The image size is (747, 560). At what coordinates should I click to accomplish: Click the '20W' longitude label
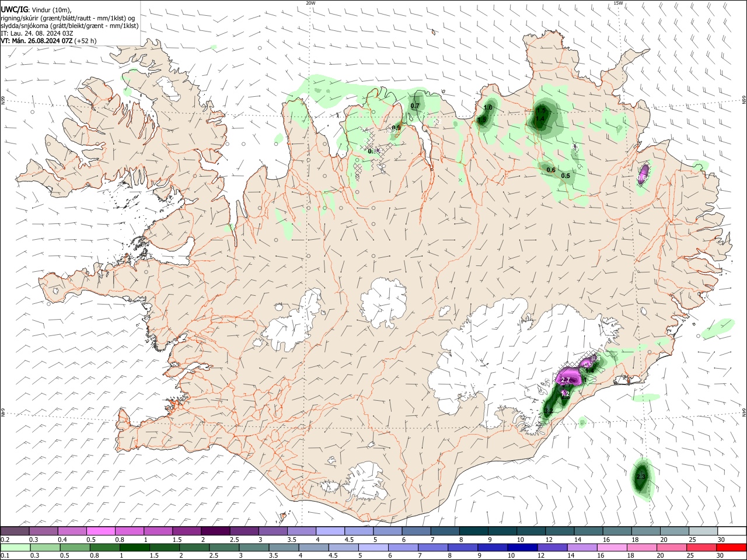[x=310, y=3]
